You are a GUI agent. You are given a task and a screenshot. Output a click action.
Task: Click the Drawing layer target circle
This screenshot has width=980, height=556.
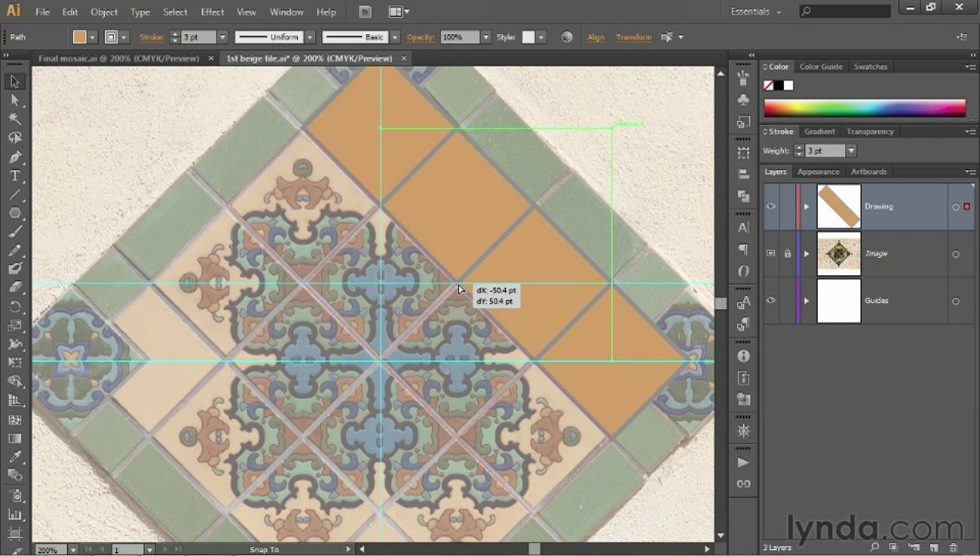(x=955, y=207)
